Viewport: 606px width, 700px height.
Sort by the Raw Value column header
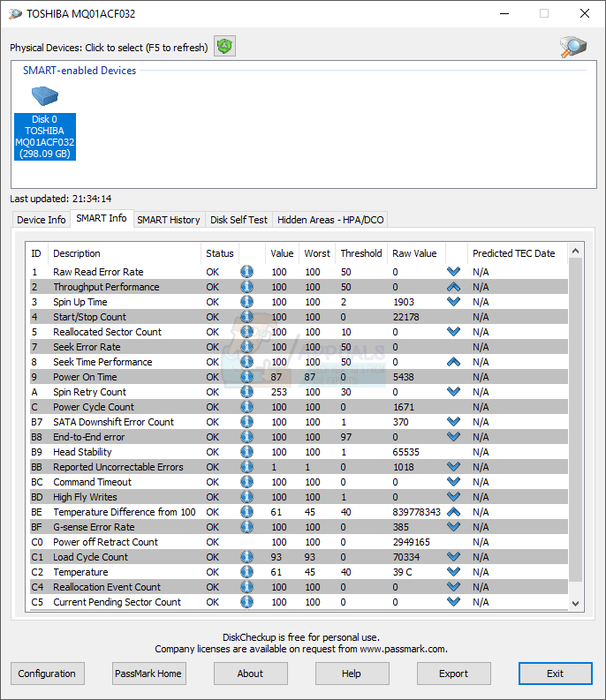(416, 253)
